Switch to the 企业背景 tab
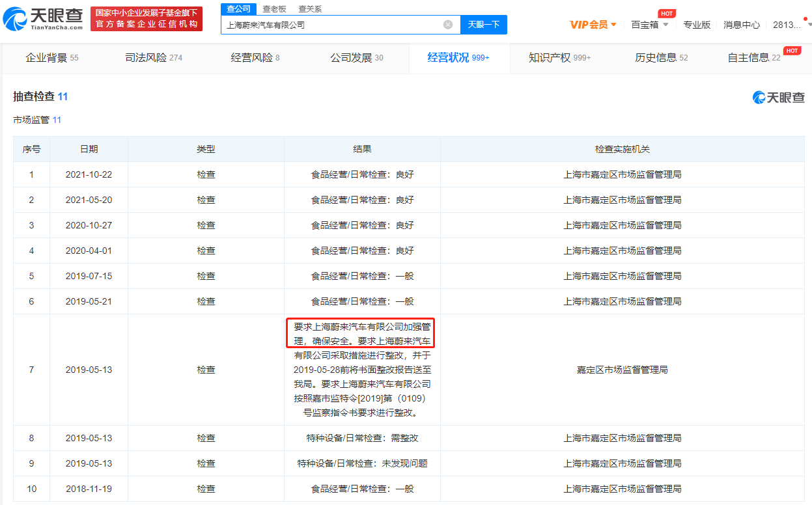The image size is (812, 505). (52, 58)
